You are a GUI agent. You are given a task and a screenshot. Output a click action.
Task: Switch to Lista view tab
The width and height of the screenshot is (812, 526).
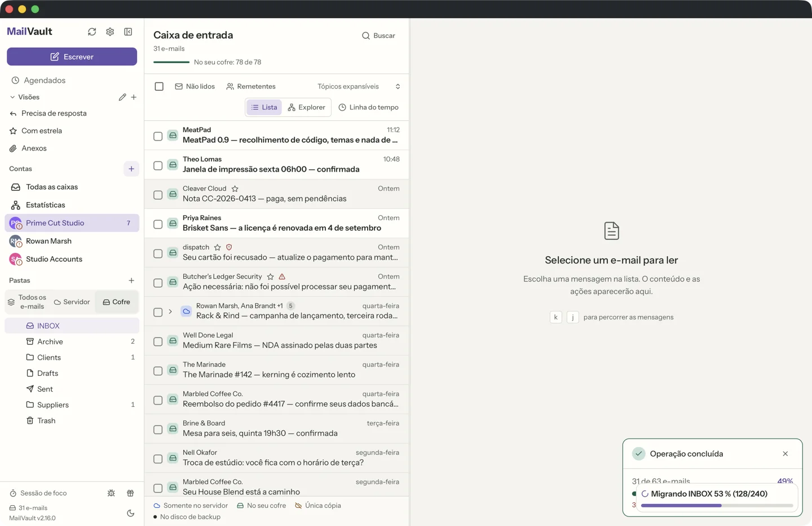(264, 107)
